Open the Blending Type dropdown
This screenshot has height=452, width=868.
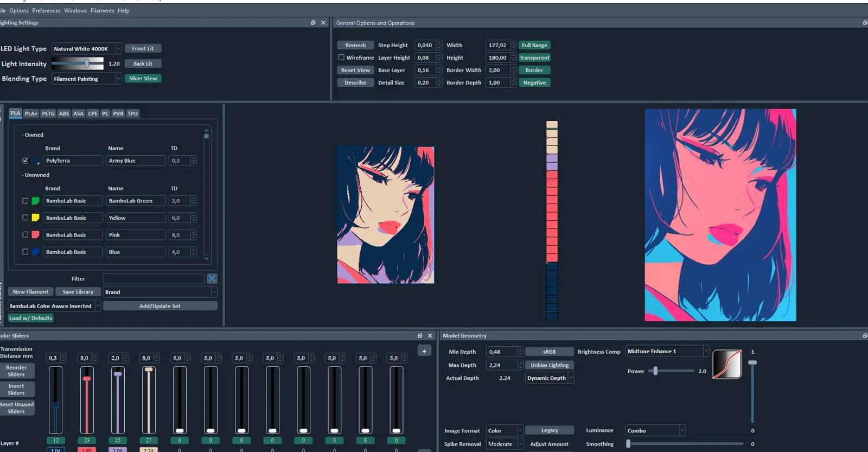[86, 79]
